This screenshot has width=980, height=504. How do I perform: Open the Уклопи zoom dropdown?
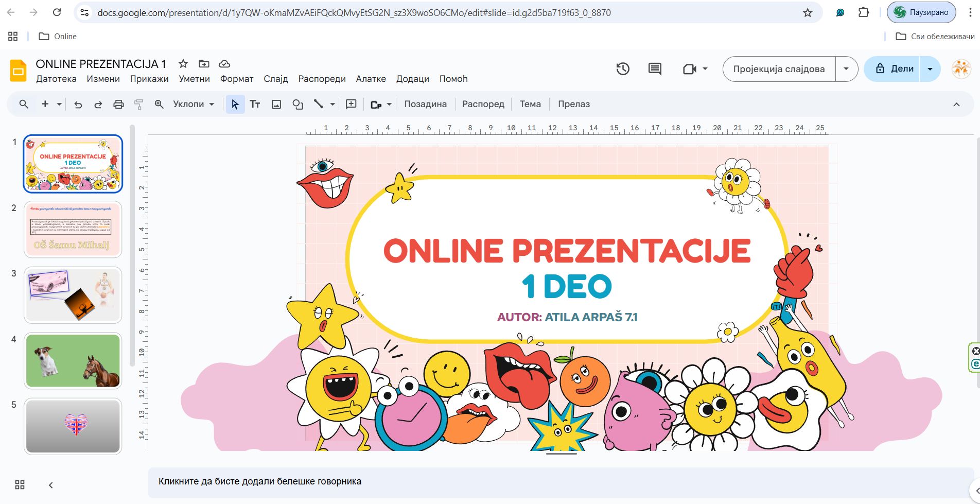pyautogui.click(x=194, y=105)
